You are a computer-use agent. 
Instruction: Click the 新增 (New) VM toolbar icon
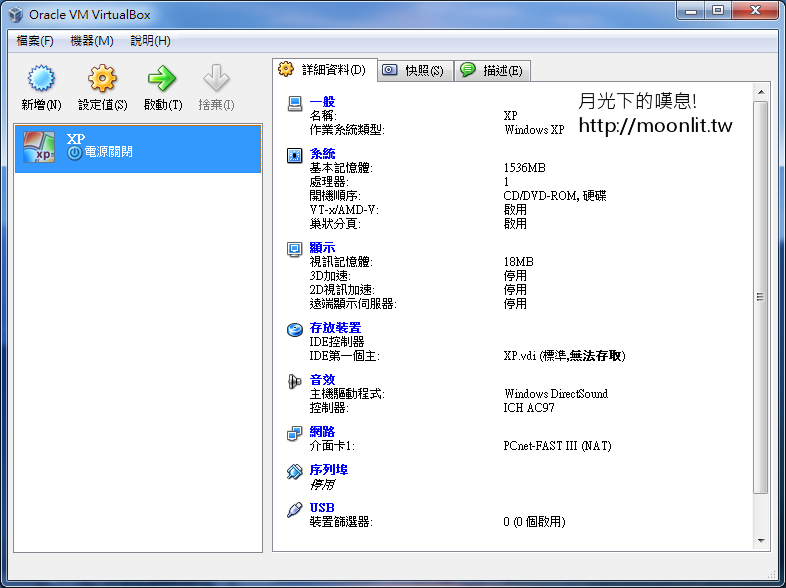40,80
